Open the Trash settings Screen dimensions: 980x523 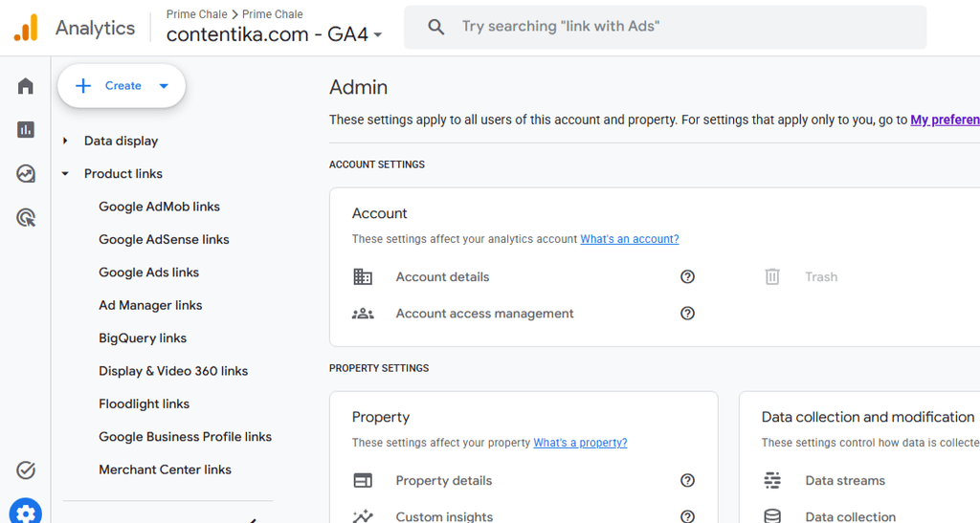821,277
